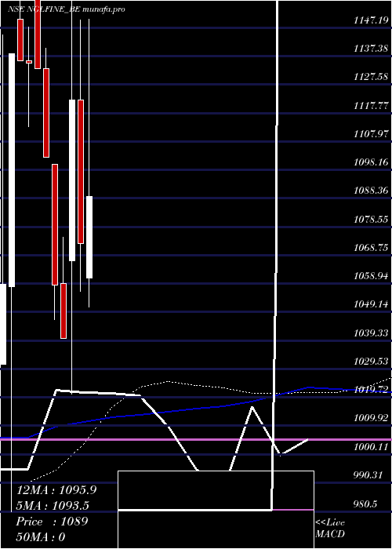Click the 1000.11 price axis label
The height and width of the screenshot is (549, 392).
click(x=371, y=446)
